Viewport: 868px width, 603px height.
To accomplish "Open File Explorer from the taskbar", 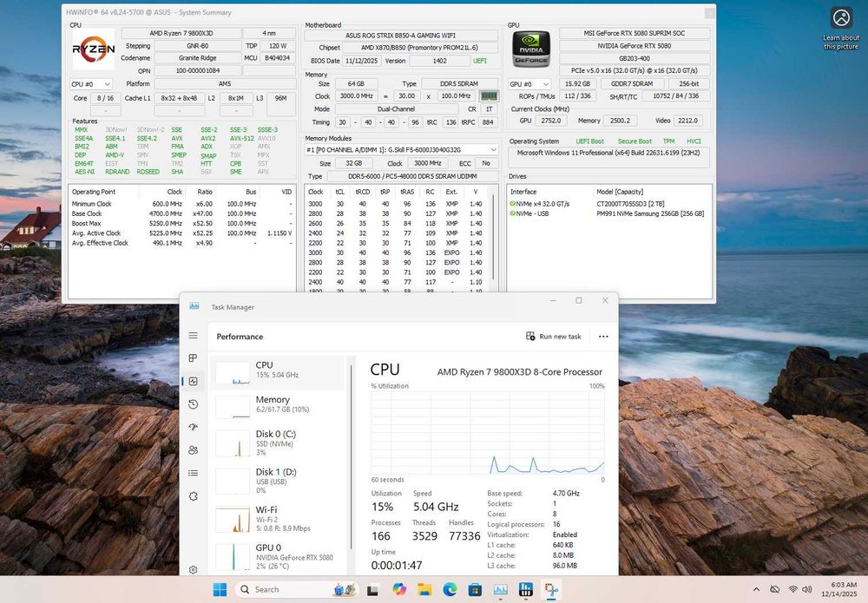I will click(x=424, y=590).
